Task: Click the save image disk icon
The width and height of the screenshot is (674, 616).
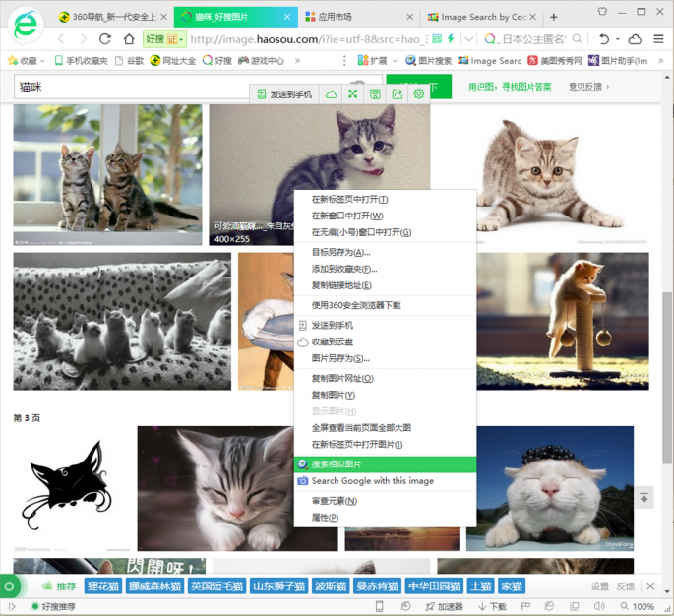Action: pyautogui.click(x=375, y=94)
